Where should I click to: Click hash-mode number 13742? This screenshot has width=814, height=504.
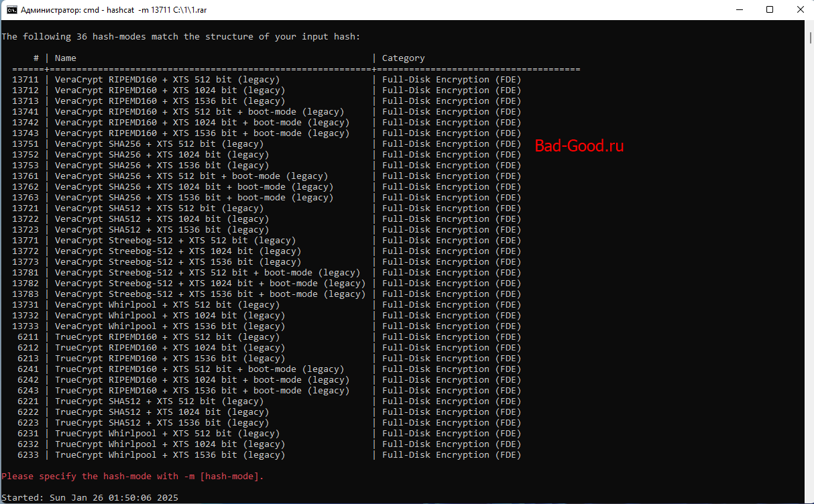25,123
